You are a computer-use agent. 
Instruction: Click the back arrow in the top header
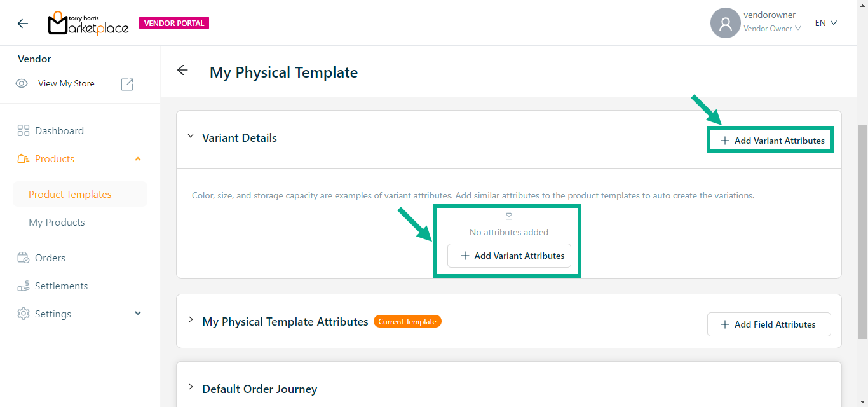[23, 24]
